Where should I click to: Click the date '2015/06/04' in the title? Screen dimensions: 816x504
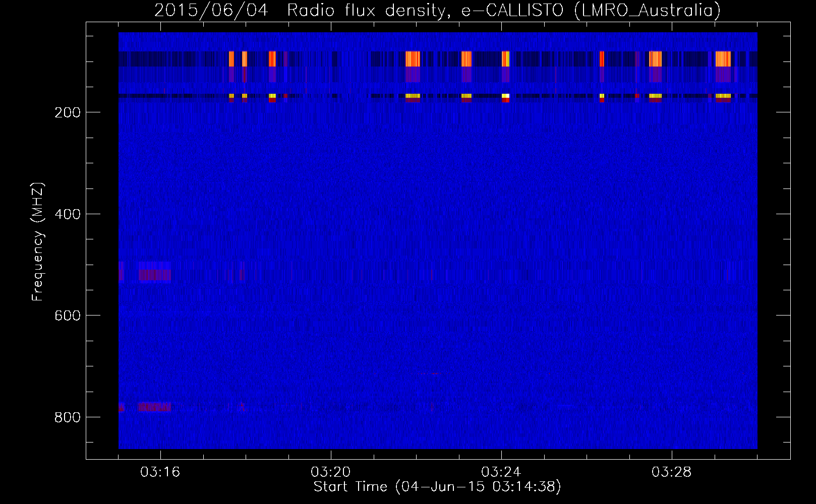[211, 10]
